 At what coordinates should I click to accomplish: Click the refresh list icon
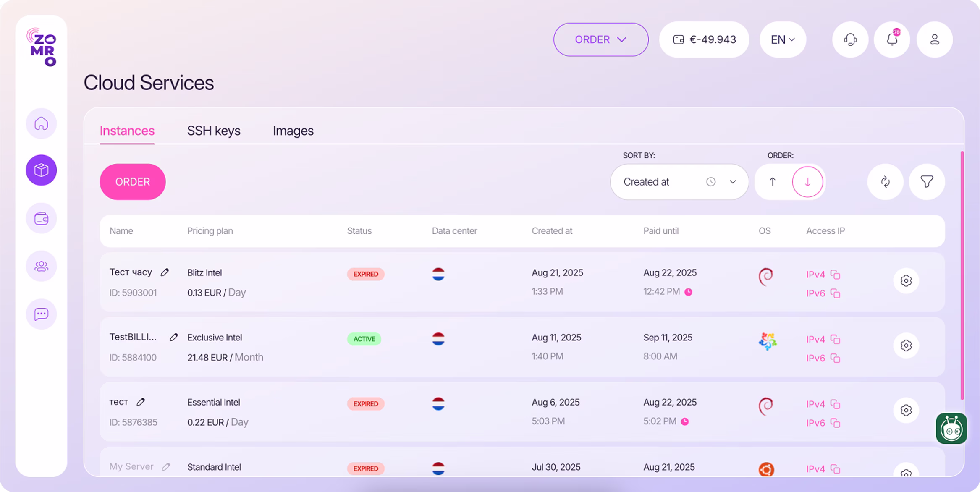(x=885, y=182)
